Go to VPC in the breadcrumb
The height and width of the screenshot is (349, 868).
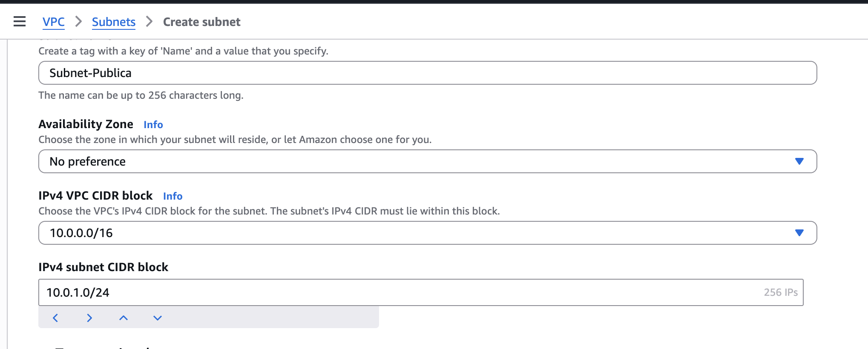click(x=54, y=22)
